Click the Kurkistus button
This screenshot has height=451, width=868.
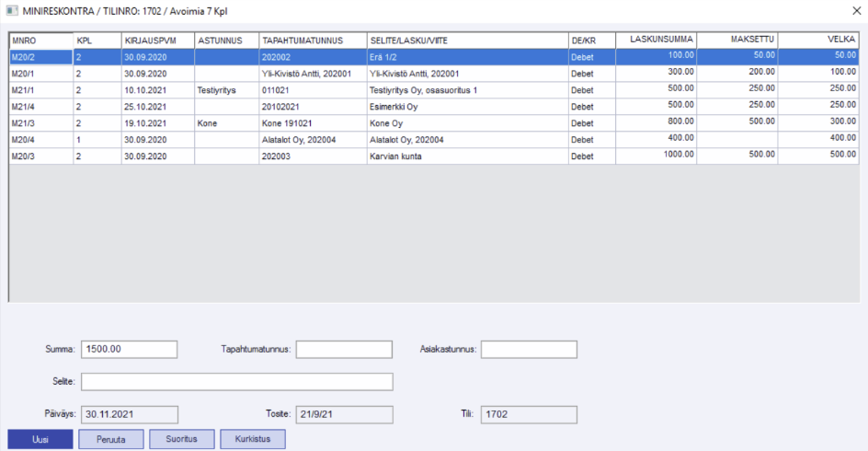[x=253, y=439]
